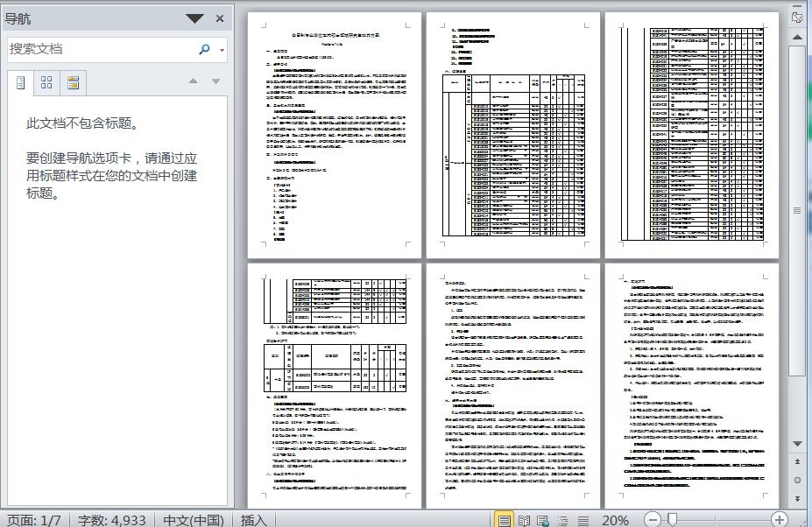Viewport: 812px width, 527px height.
Task: Switch to the browse headings tab
Action: click(x=21, y=83)
